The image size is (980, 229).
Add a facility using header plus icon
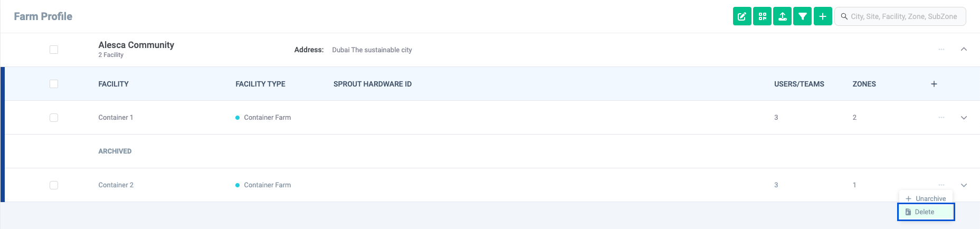(934, 84)
